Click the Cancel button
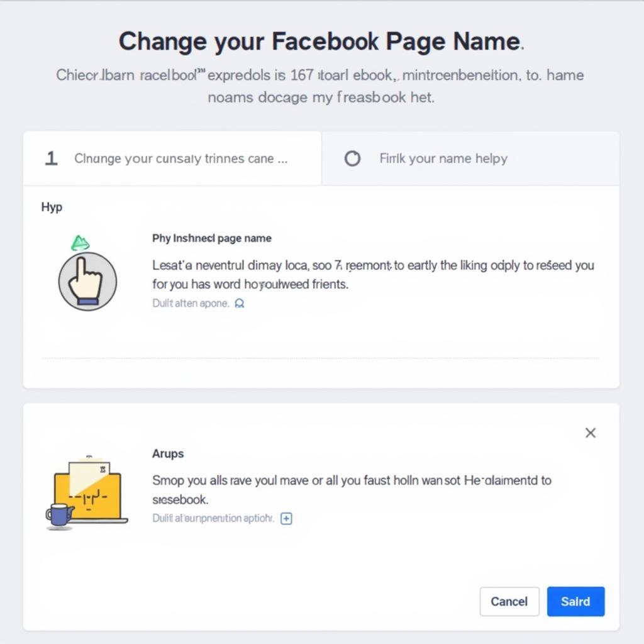Screen dimensions: 644x644 509,601
